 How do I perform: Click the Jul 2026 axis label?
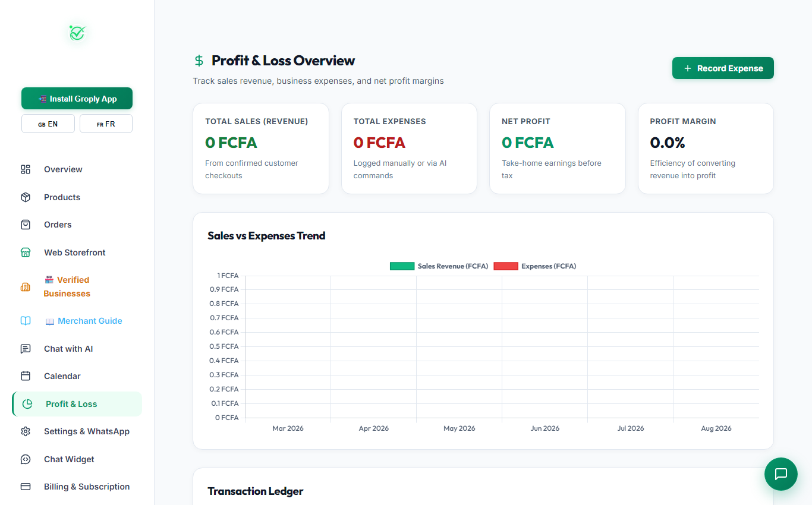click(631, 428)
